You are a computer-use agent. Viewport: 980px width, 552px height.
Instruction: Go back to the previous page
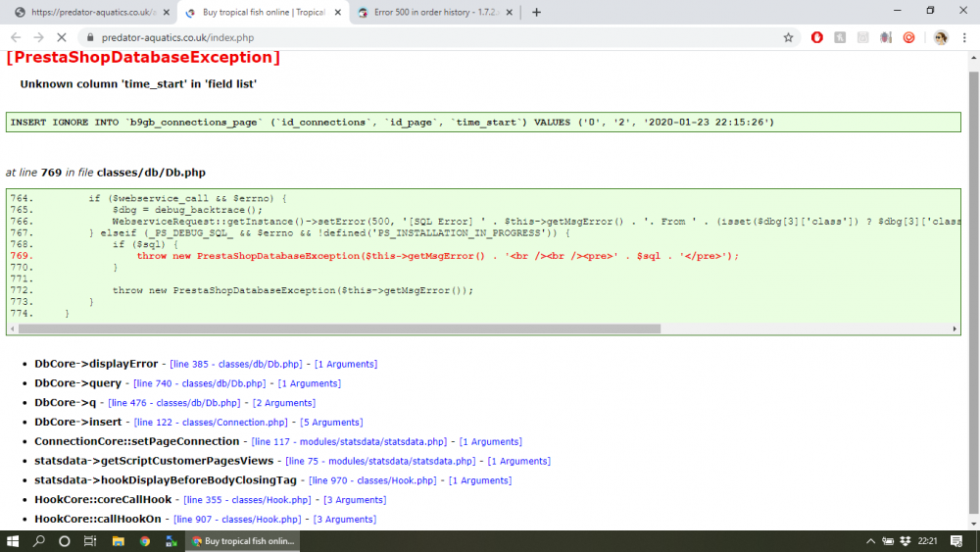16,37
